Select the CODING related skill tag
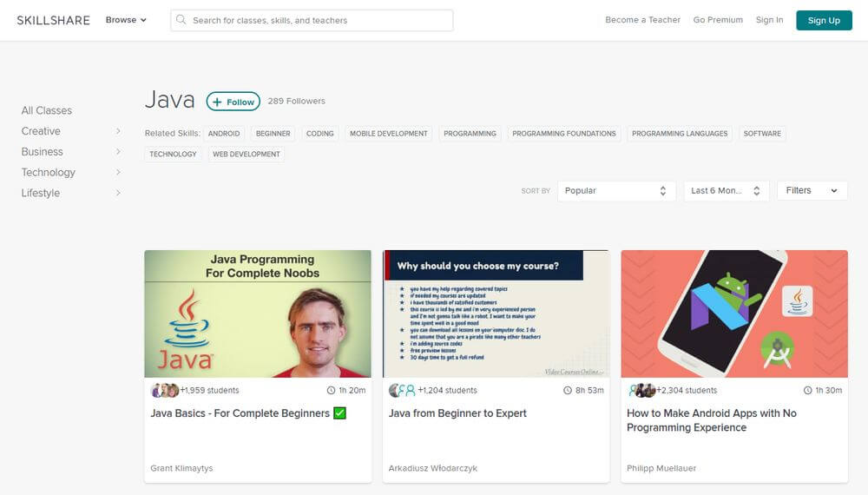 (320, 134)
